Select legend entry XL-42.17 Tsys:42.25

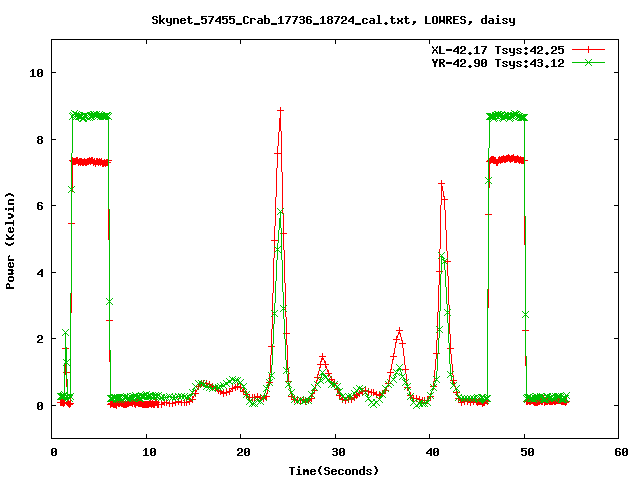click(x=498, y=50)
